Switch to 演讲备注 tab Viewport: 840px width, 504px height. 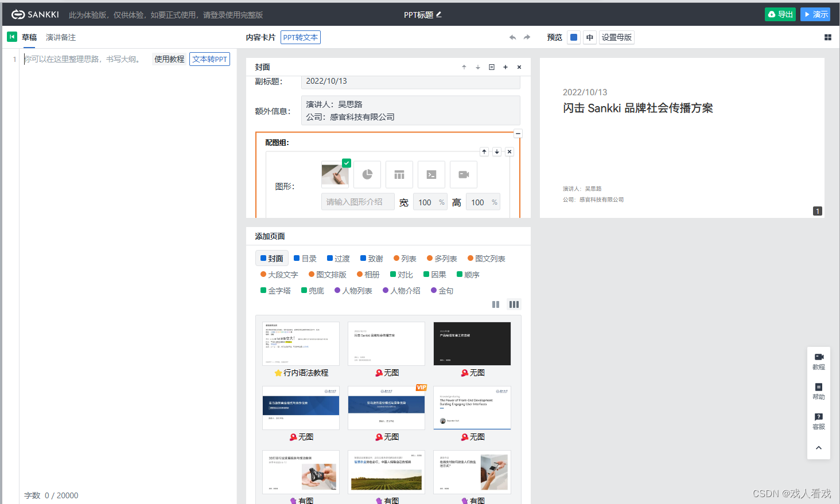(x=61, y=37)
